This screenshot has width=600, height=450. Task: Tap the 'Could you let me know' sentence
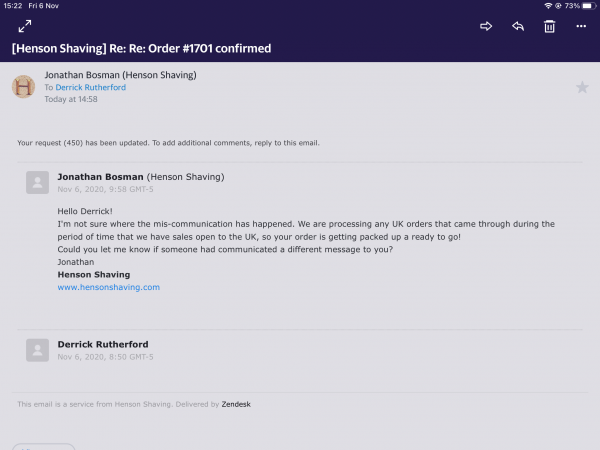pyautogui.click(x=225, y=249)
